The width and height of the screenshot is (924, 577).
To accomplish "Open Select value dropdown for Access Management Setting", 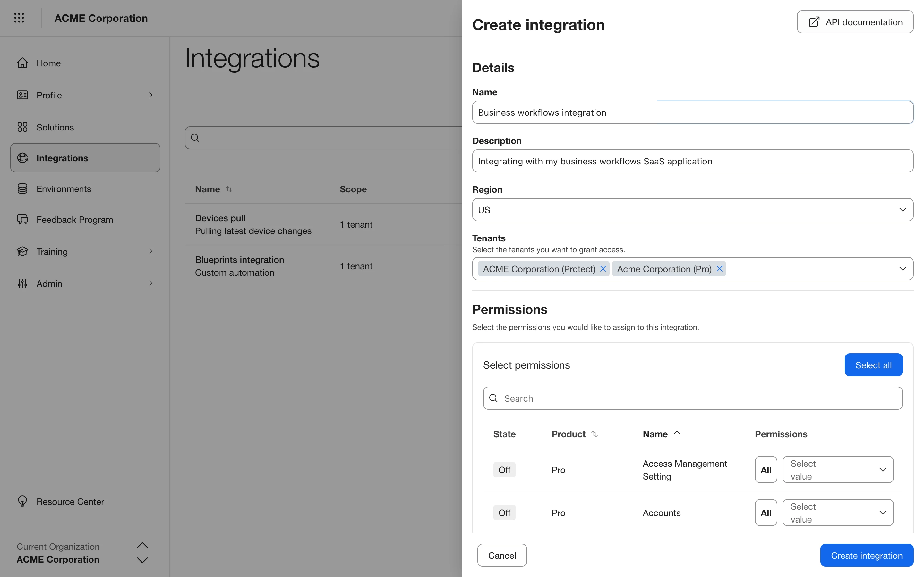I will pos(838,470).
